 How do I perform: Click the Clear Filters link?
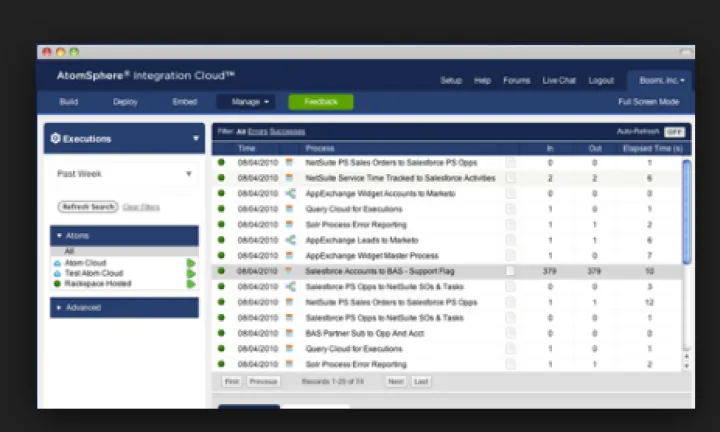pyautogui.click(x=141, y=207)
